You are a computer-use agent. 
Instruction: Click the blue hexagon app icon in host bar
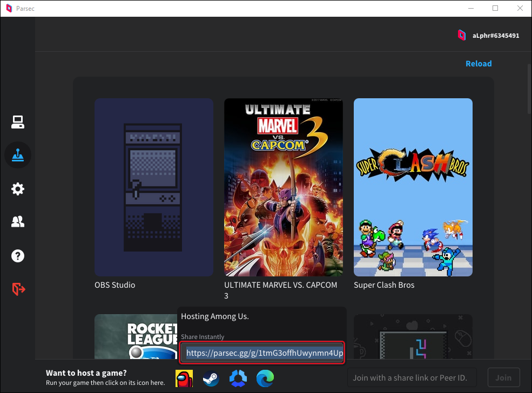(238, 378)
